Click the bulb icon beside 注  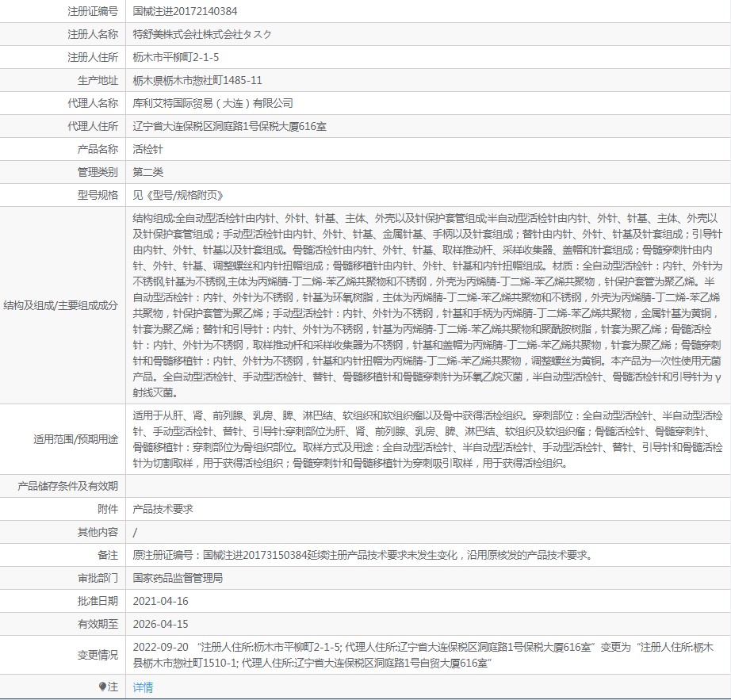(x=102, y=687)
